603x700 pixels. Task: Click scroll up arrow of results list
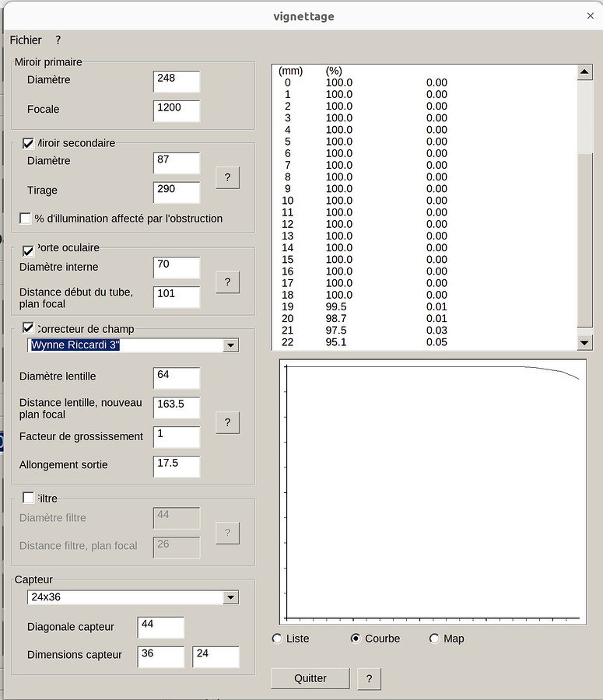[584, 72]
